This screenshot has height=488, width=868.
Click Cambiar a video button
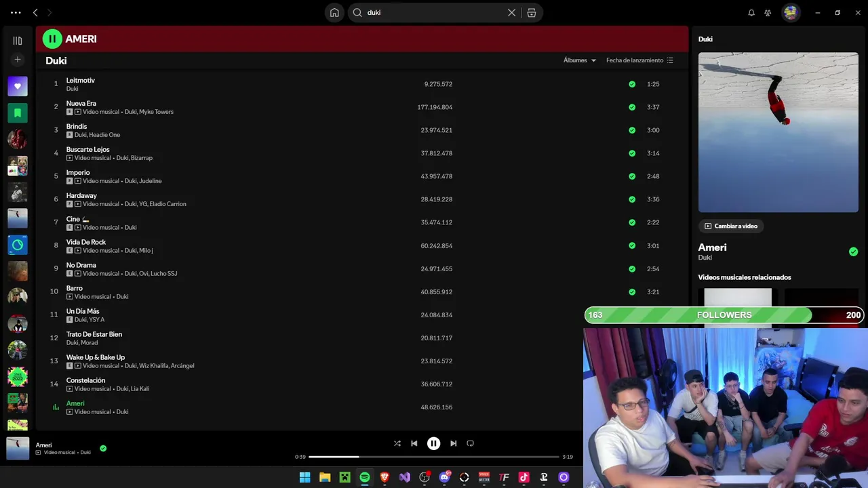pyautogui.click(x=731, y=226)
